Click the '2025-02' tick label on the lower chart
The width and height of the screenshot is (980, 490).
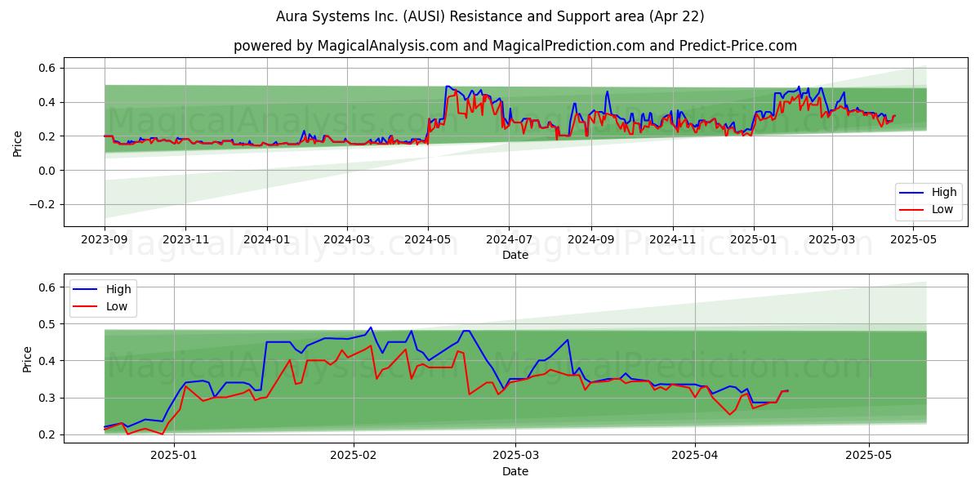[x=354, y=455]
